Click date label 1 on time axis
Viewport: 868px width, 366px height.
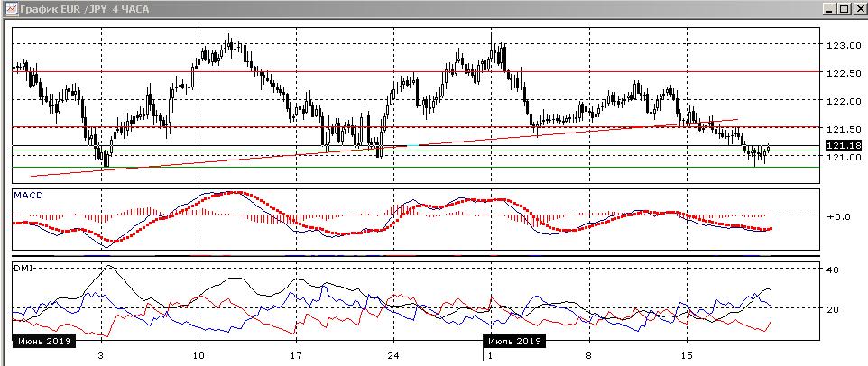coord(491,355)
